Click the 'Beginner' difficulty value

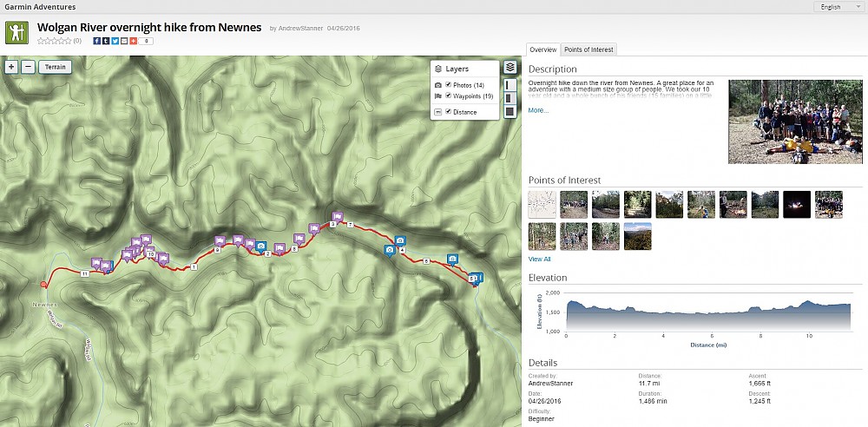(x=542, y=418)
